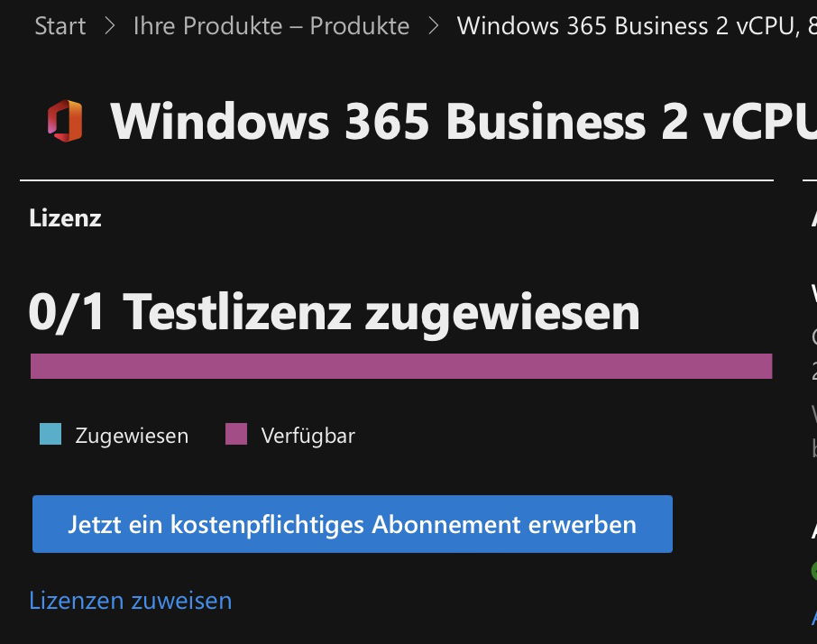Click Jetzt ein kostenpflichtiges Abonnement erwerben button

pos(353,524)
